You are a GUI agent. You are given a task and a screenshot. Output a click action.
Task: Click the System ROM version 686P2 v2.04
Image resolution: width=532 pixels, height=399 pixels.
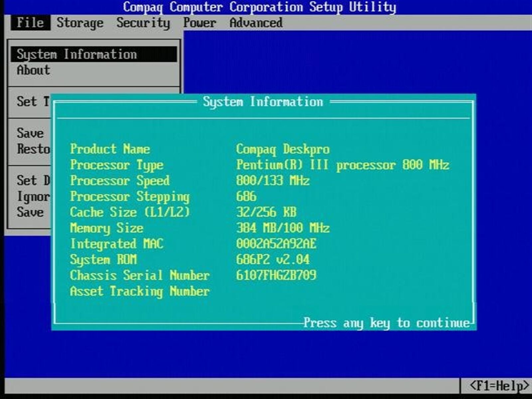tap(273, 260)
